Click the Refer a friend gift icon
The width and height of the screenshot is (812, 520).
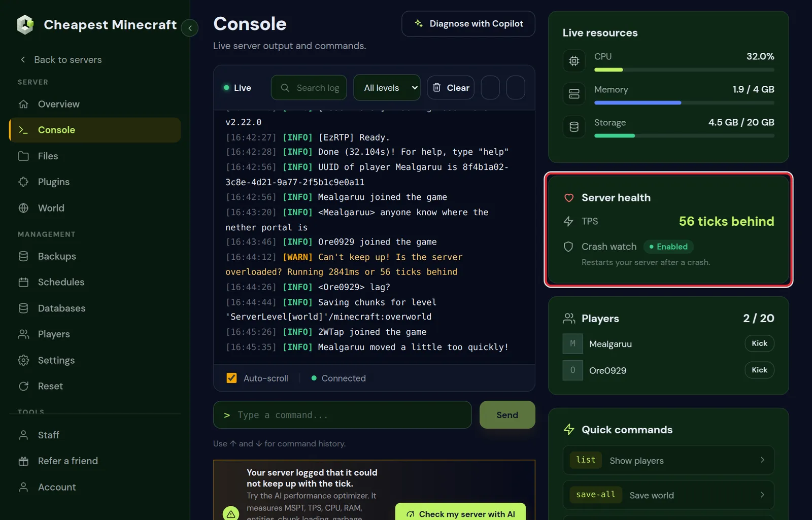pyautogui.click(x=23, y=461)
